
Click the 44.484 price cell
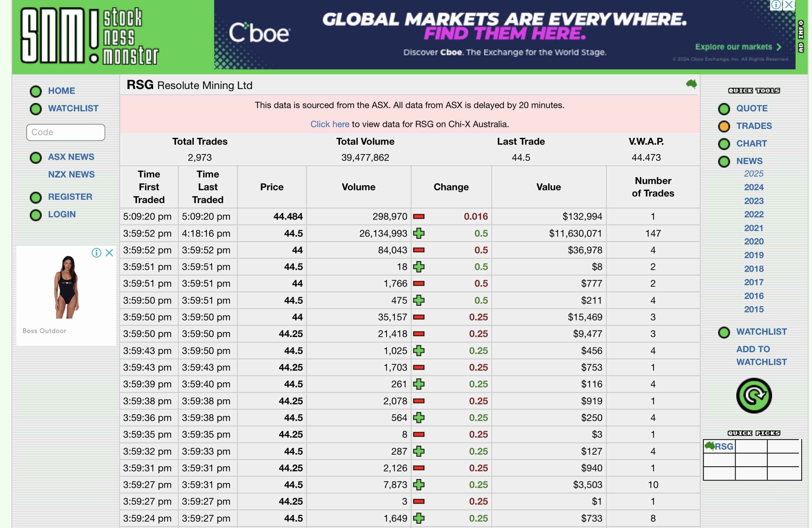(272, 216)
